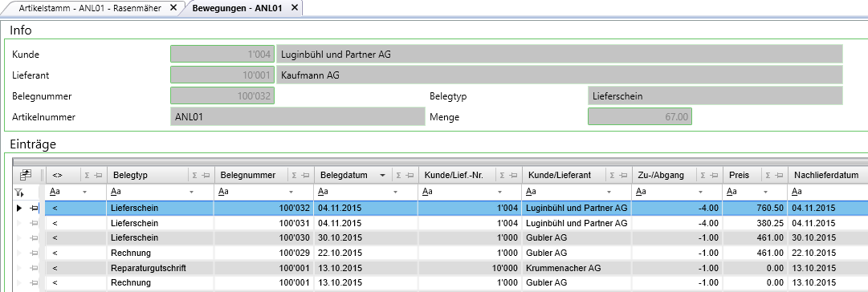Pin the row with Belegnummer 100'029

tap(34, 253)
